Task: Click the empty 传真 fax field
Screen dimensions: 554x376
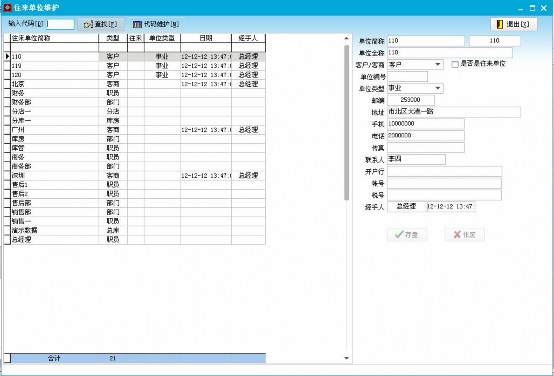Action: tap(426, 148)
